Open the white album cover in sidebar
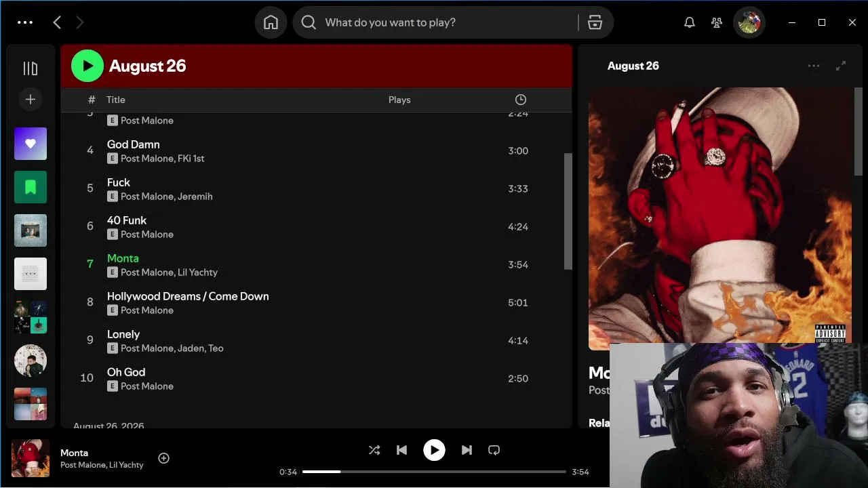 click(x=31, y=274)
